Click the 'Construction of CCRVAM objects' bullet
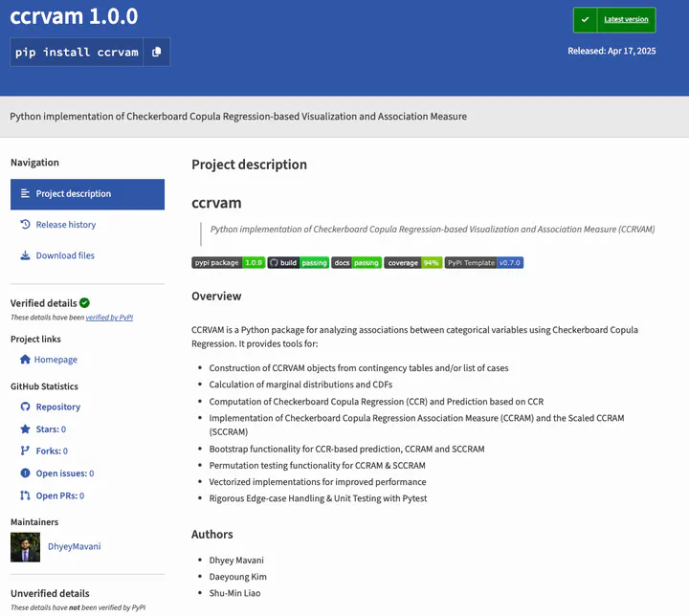689x616 pixels. point(359,368)
